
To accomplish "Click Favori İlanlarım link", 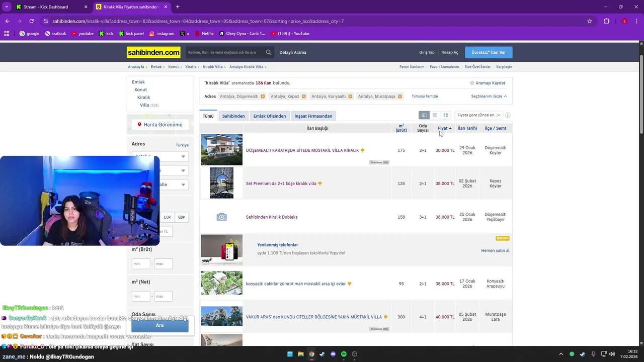I will click(412, 67).
